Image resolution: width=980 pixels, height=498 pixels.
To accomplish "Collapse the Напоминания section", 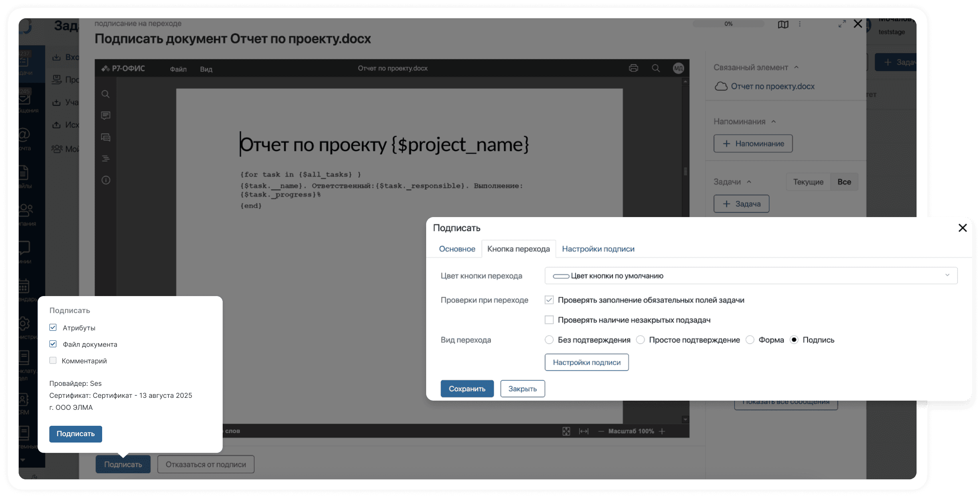I will coord(773,122).
